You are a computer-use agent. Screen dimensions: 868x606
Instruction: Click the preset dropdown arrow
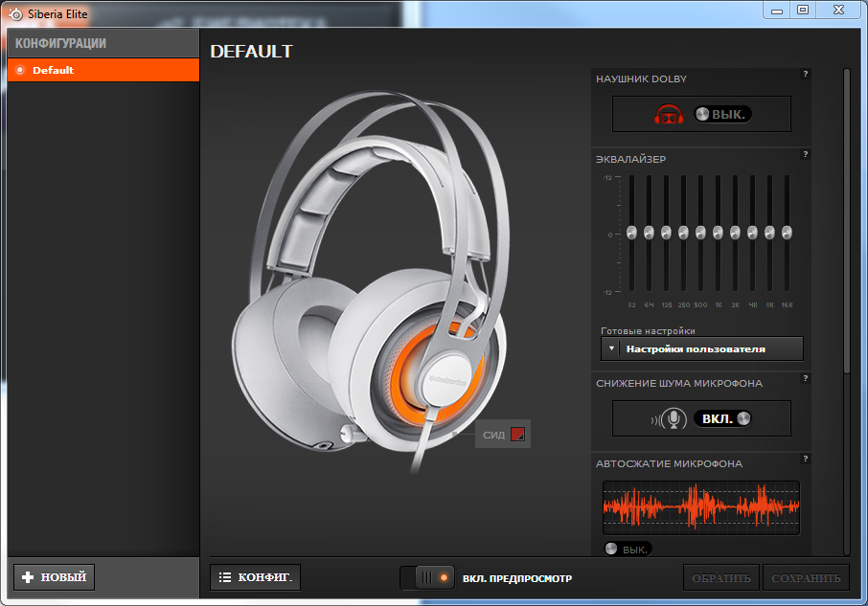[611, 348]
